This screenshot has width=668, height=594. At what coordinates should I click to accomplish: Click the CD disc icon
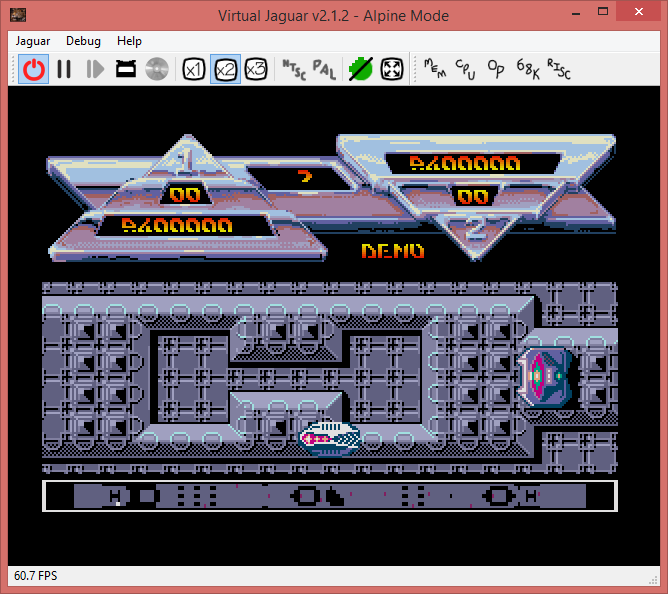click(x=156, y=69)
